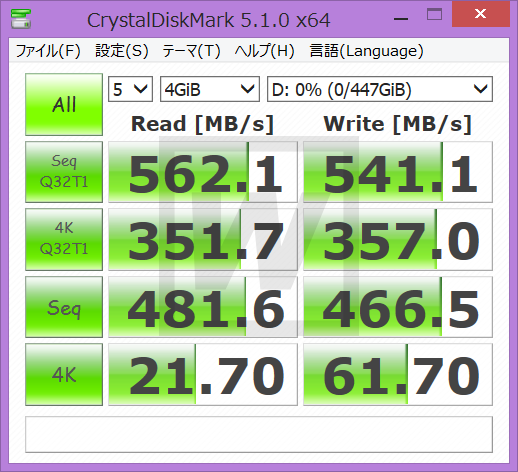
Task: Open the テーマ(T) menu
Action: [x=191, y=51]
